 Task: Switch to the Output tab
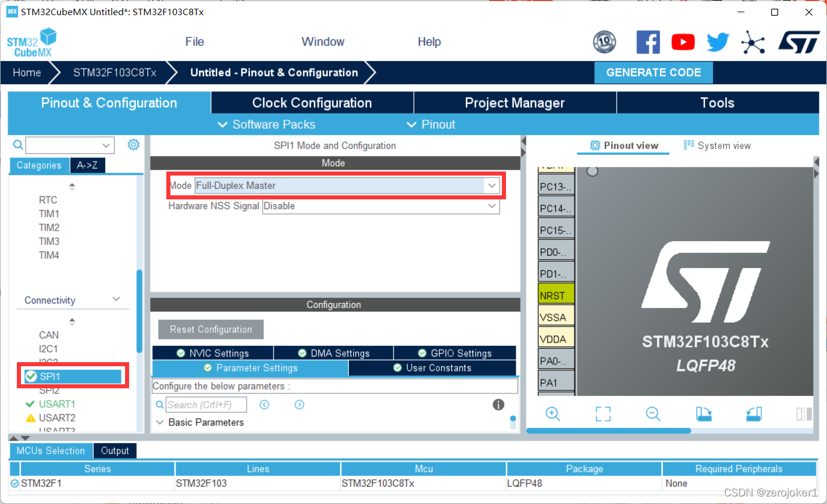click(115, 451)
